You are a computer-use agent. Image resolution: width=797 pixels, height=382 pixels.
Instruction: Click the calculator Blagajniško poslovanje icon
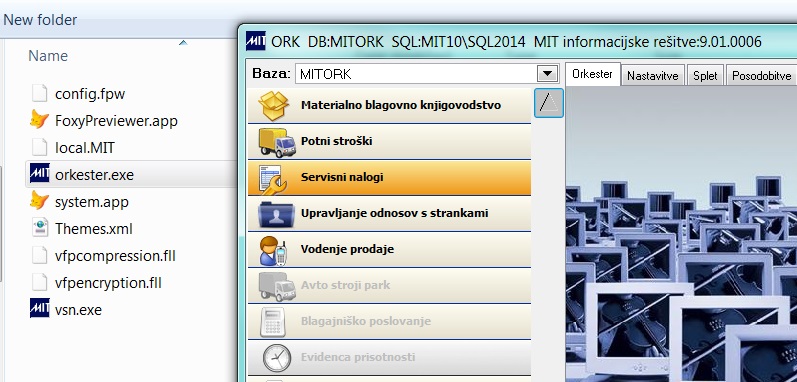pyautogui.click(x=272, y=322)
